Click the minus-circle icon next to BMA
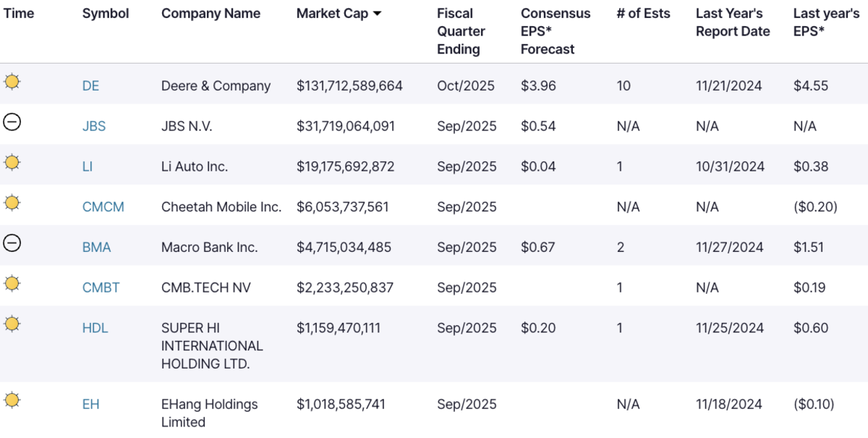The image size is (868, 438). 12,243
